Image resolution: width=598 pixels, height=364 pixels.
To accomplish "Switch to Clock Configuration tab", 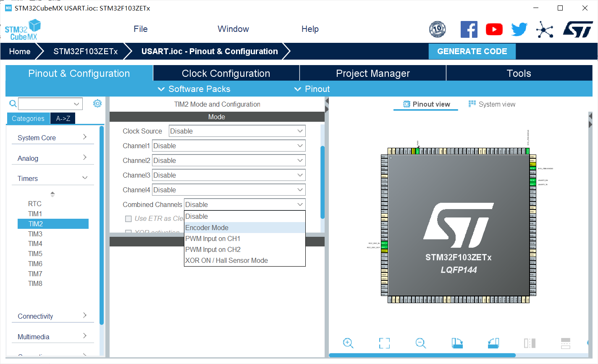I will click(226, 73).
